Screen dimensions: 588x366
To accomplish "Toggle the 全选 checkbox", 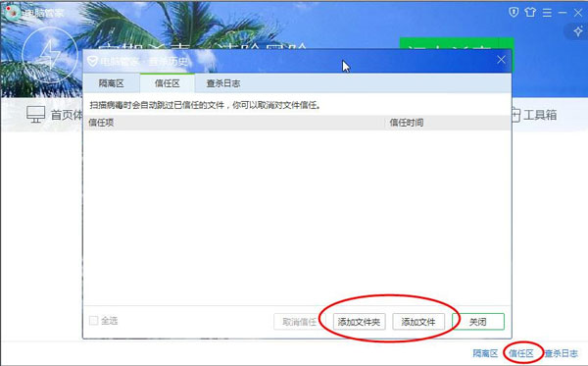I will 93,321.
